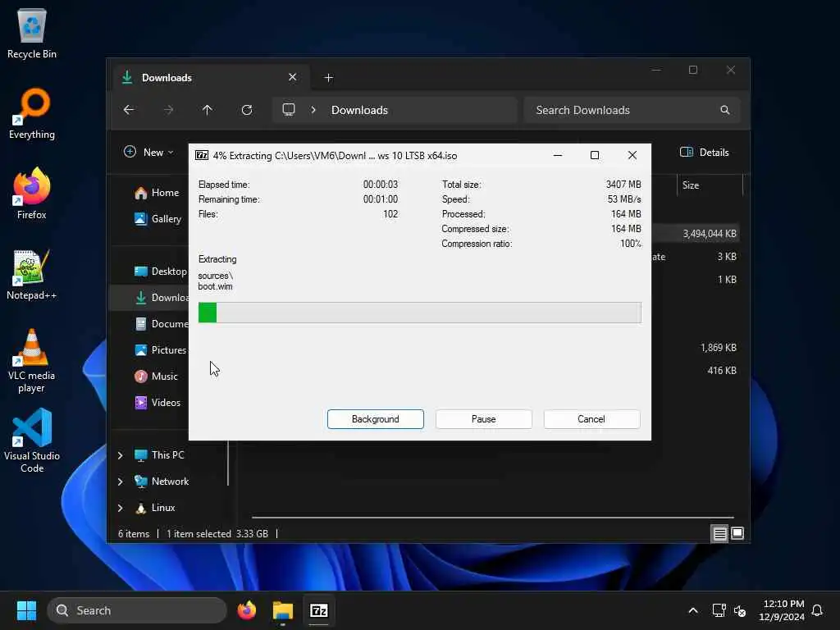
Task: Open the Firefox desktop shortcut
Action: [32, 194]
